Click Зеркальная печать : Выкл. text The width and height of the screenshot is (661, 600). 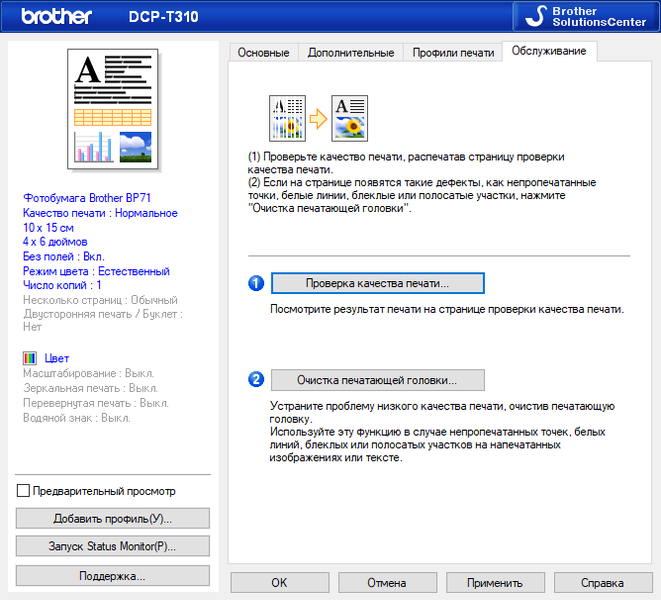[90, 388]
